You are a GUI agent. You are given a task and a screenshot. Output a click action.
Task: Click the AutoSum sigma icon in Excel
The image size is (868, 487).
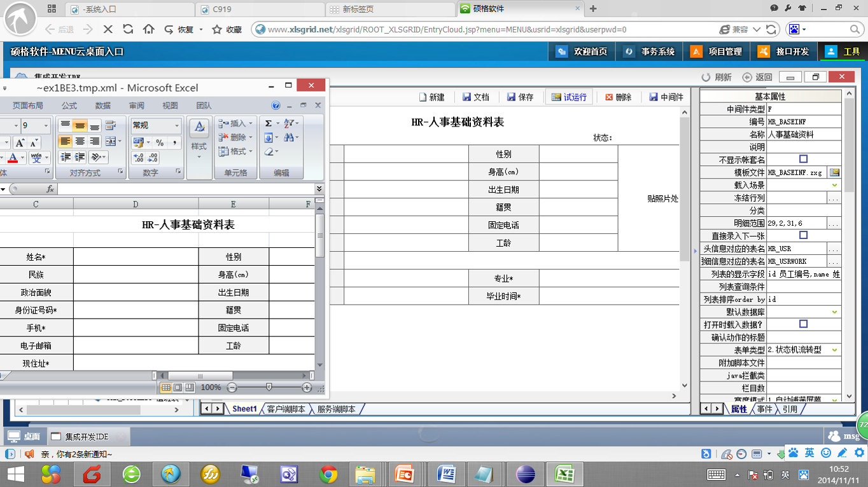[x=269, y=123]
